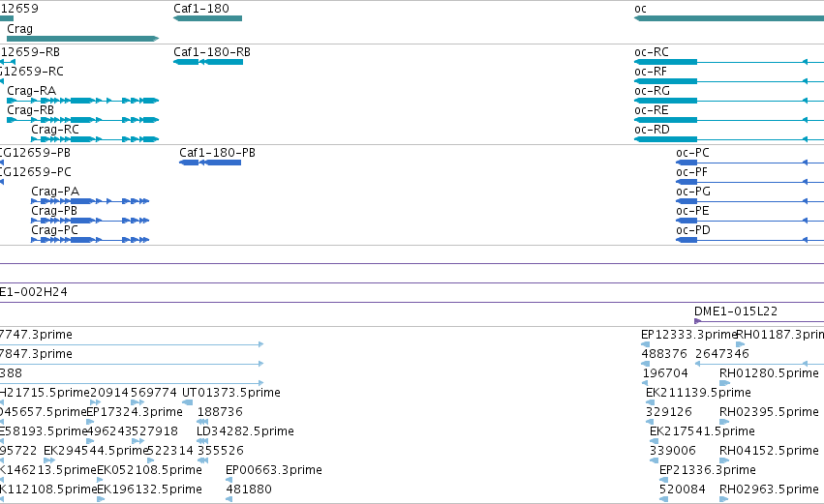Open the RH02395.5prime feature

point(724,422)
